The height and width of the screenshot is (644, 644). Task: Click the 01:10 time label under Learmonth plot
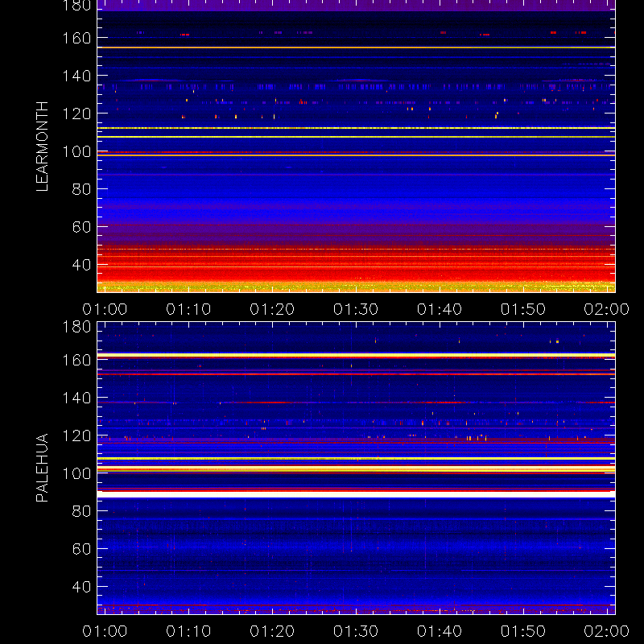click(x=188, y=309)
